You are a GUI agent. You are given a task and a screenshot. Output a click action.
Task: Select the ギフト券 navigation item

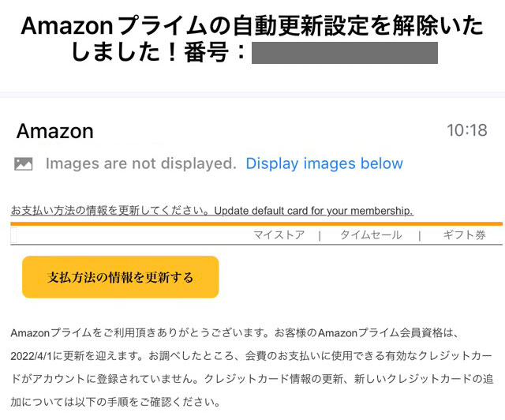(x=464, y=235)
